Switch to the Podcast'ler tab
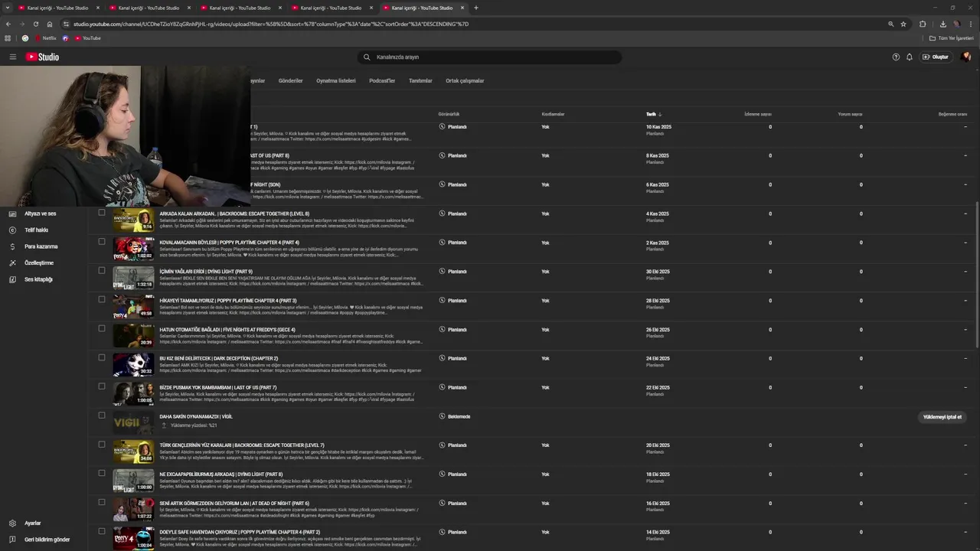The image size is (980, 551). tap(382, 80)
